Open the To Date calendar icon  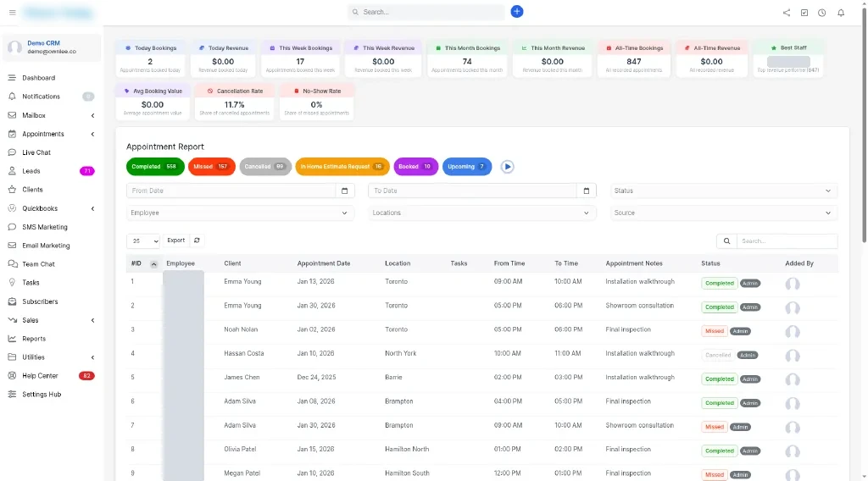coord(587,191)
